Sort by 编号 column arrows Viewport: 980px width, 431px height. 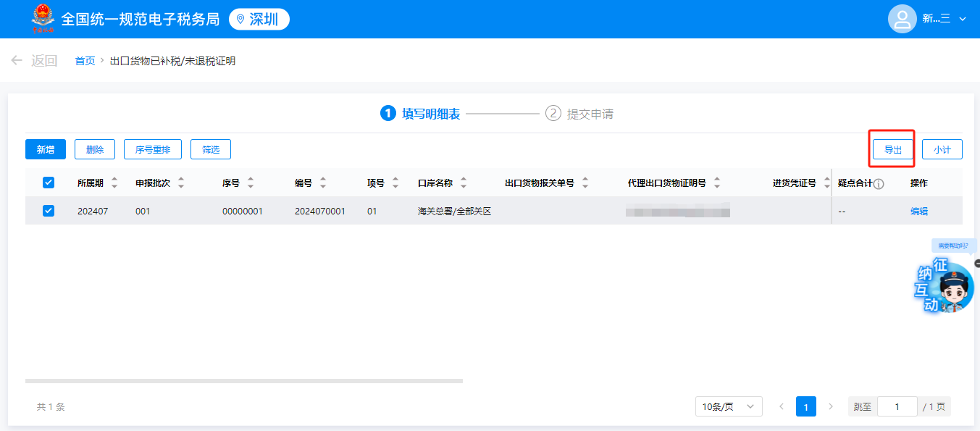point(323,183)
